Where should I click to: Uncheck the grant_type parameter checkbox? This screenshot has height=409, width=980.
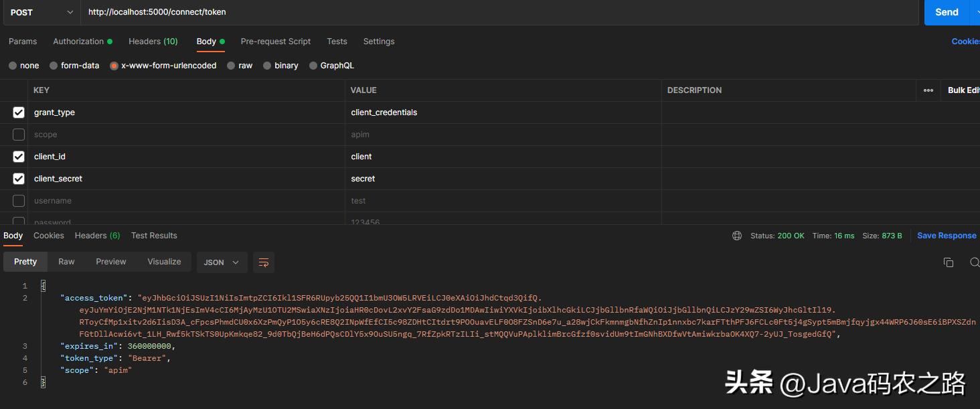19,112
